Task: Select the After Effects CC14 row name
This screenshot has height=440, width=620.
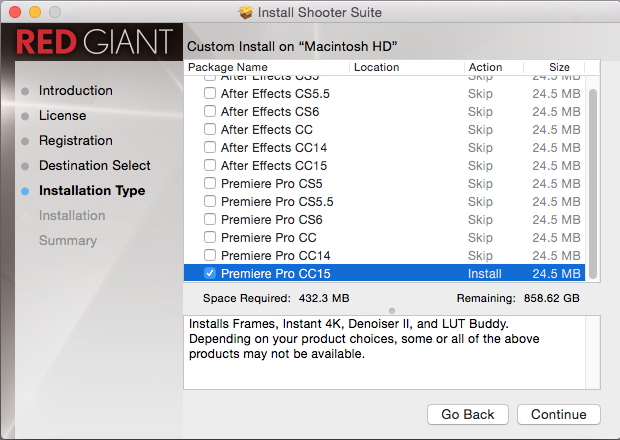Action: [x=274, y=147]
